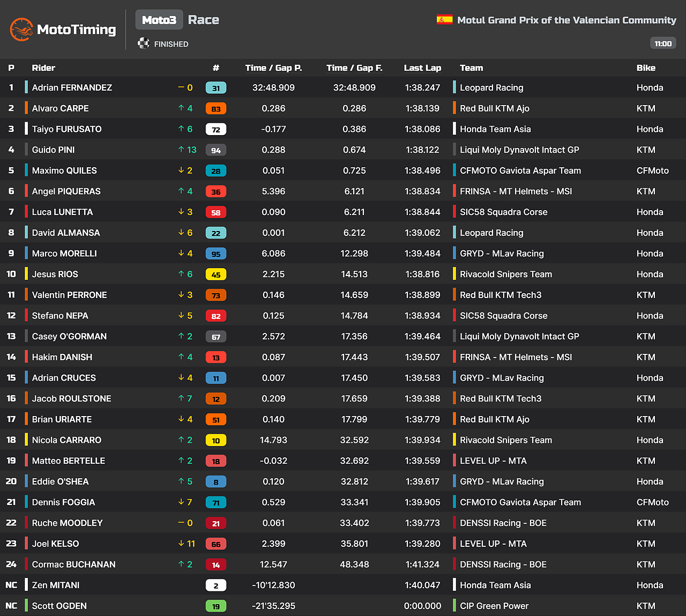Click the teal team color bar beside Luca Lunetta
This screenshot has width=686, height=616.
[x=25, y=212]
